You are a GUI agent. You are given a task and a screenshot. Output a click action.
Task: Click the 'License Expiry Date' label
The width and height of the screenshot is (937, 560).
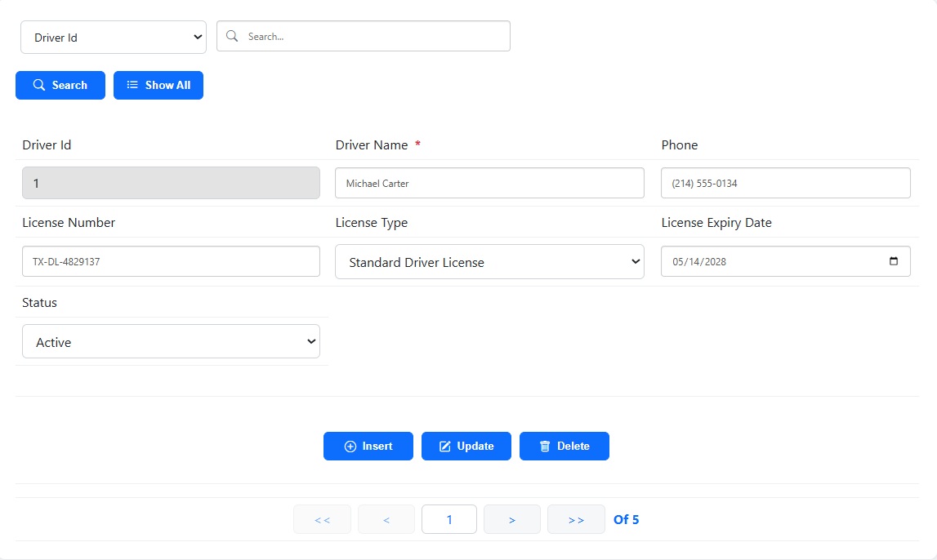(716, 223)
